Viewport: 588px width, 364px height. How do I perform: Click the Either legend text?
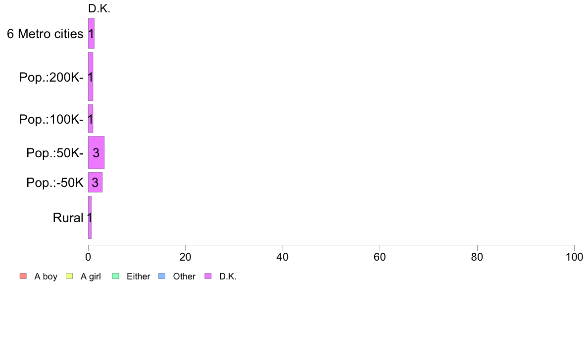(x=139, y=276)
